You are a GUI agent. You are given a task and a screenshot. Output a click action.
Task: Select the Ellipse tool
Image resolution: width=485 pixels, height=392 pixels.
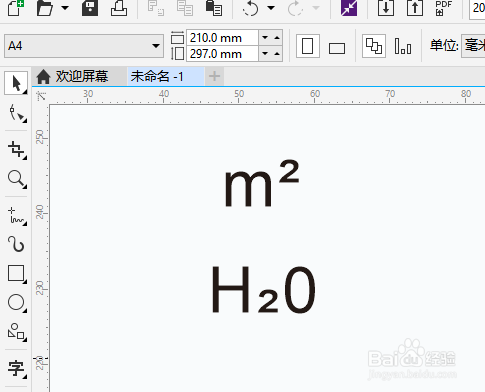coord(17,303)
